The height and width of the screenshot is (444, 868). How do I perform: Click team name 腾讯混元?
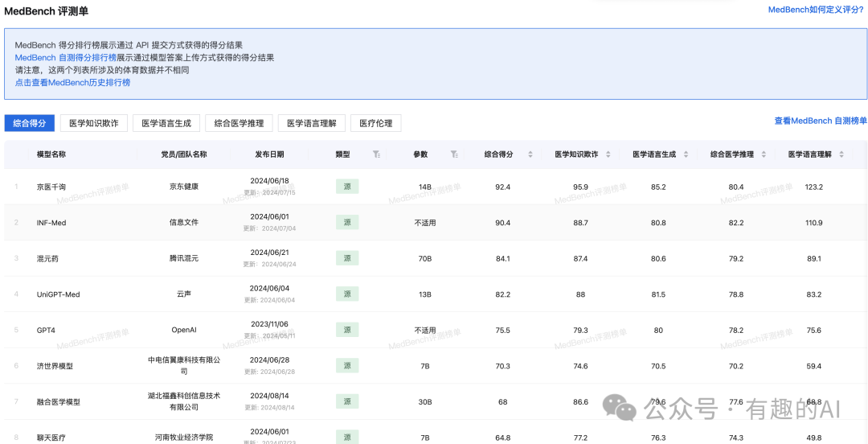click(x=184, y=258)
